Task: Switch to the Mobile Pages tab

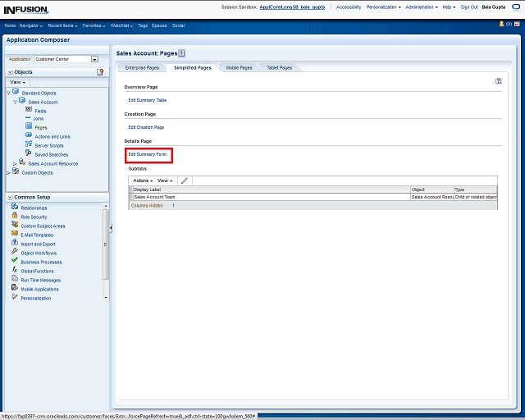Action: pyautogui.click(x=239, y=67)
